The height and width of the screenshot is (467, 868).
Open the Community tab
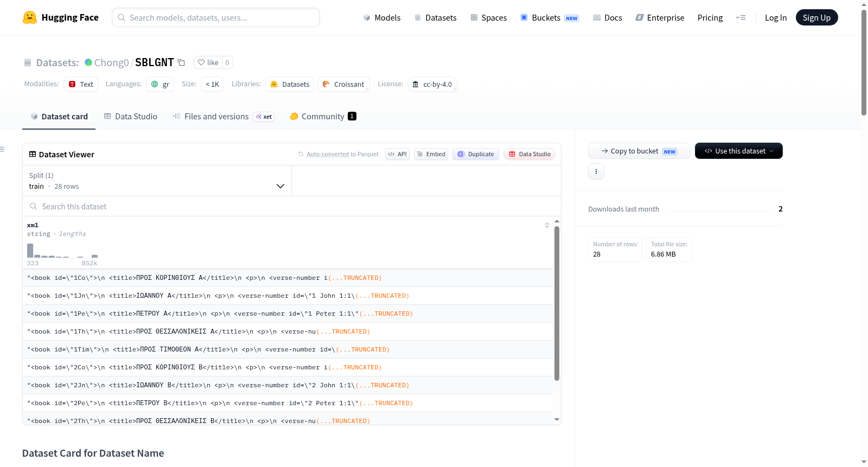coord(323,117)
